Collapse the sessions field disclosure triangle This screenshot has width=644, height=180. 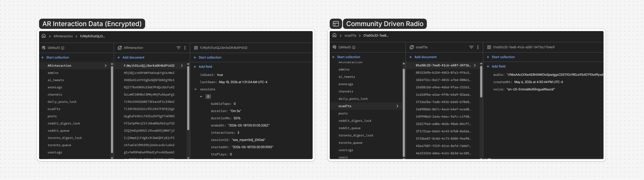(196, 89)
